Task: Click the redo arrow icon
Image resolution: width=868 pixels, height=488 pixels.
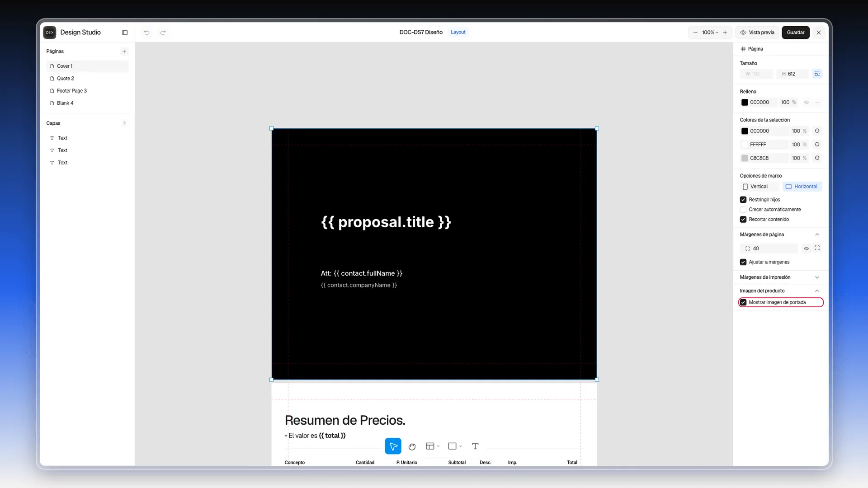Action: (163, 33)
